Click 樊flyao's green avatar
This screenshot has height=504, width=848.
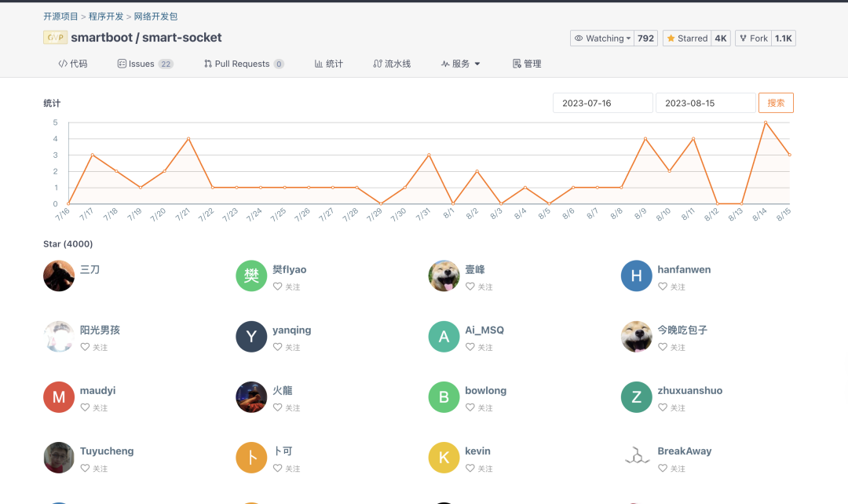coord(251,276)
